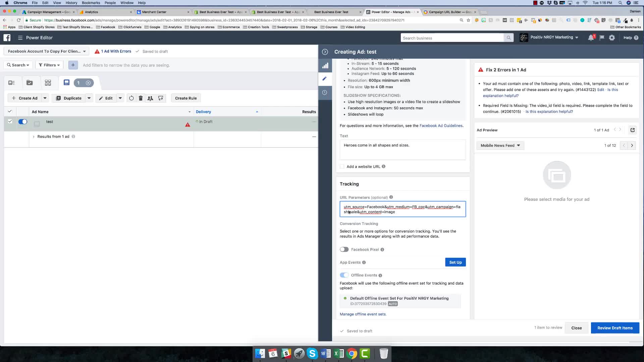The image size is (644, 362).
Task: Collapse the Creating Ad side panel arrow
Action: 325,52
